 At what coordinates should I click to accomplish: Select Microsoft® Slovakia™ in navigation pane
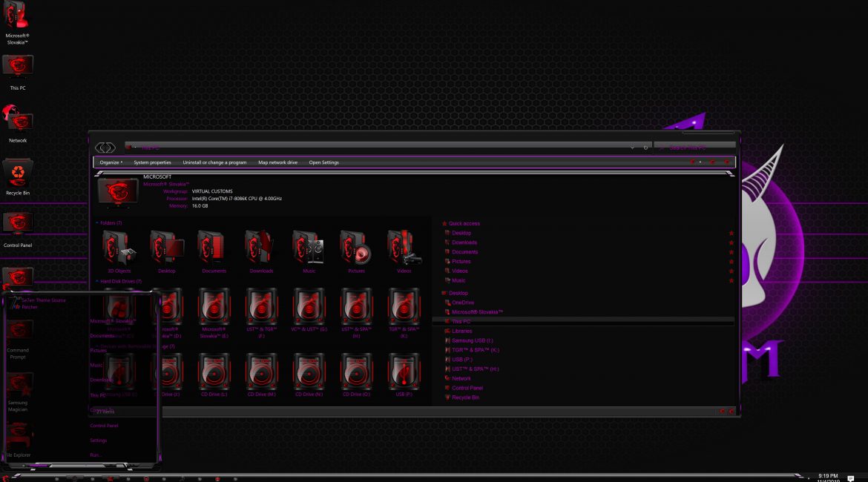pos(477,312)
